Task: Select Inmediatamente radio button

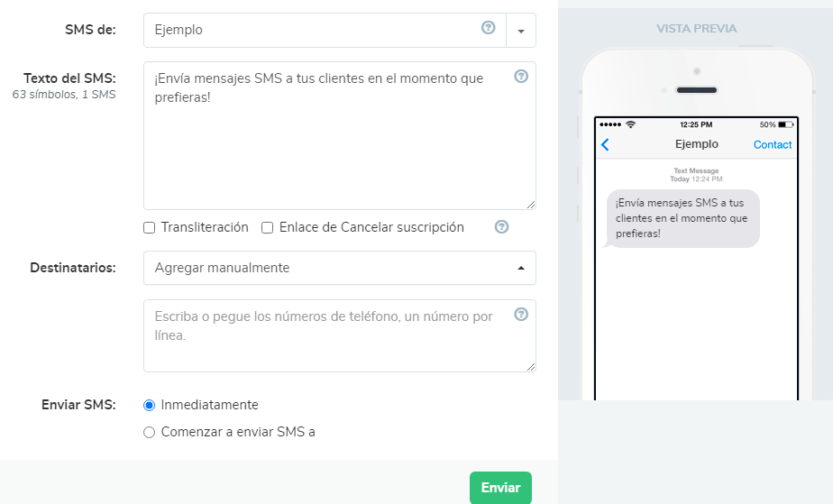Action: coord(150,405)
